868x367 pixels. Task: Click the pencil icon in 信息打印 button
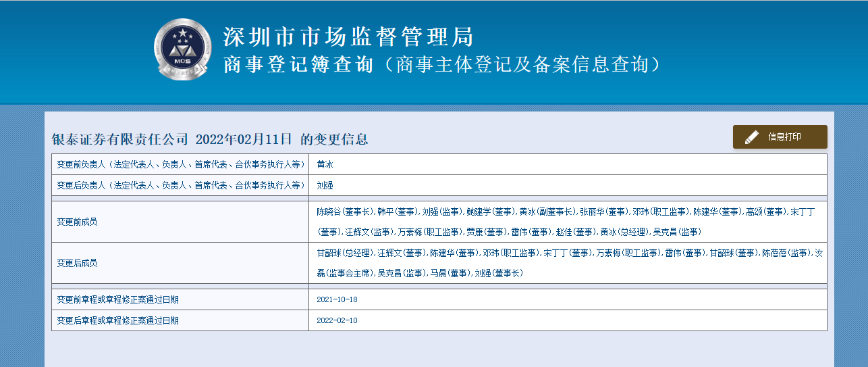(752, 137)
